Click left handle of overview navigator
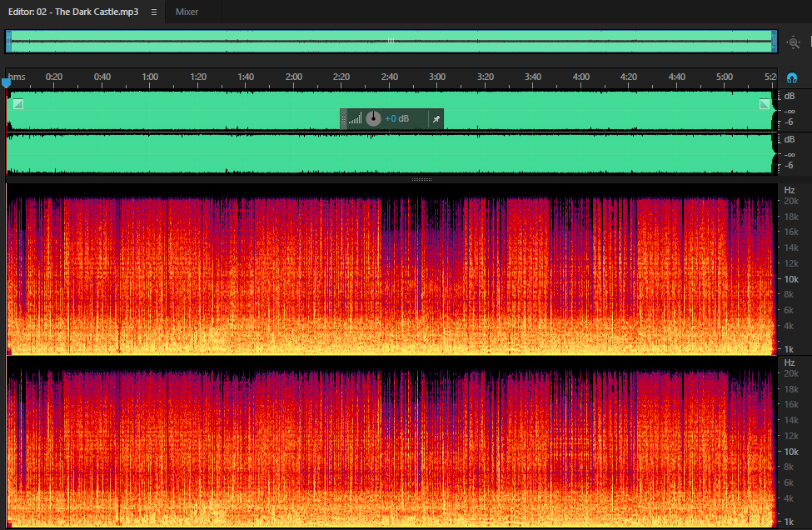The width and height of the screenshot is (812, 530). click(x=9, y=42)
